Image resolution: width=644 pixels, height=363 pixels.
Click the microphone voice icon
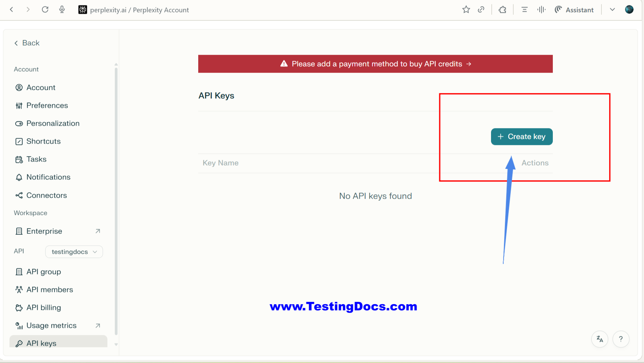[x=62, y=9]
